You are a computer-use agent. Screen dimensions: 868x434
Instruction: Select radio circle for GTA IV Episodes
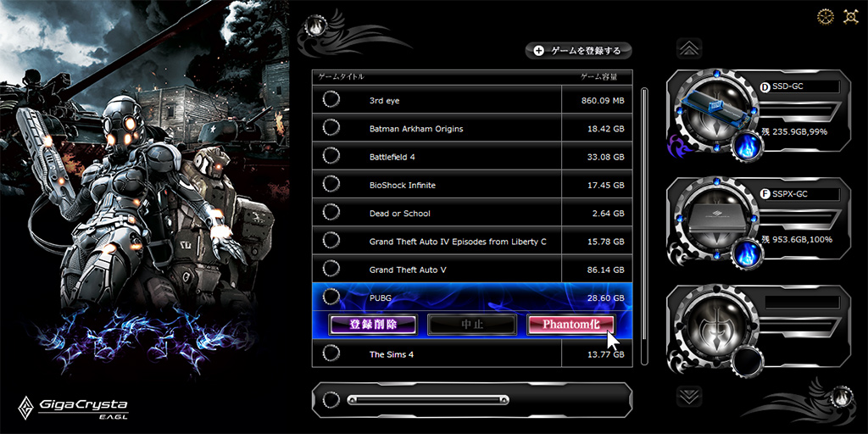(331, 241)
